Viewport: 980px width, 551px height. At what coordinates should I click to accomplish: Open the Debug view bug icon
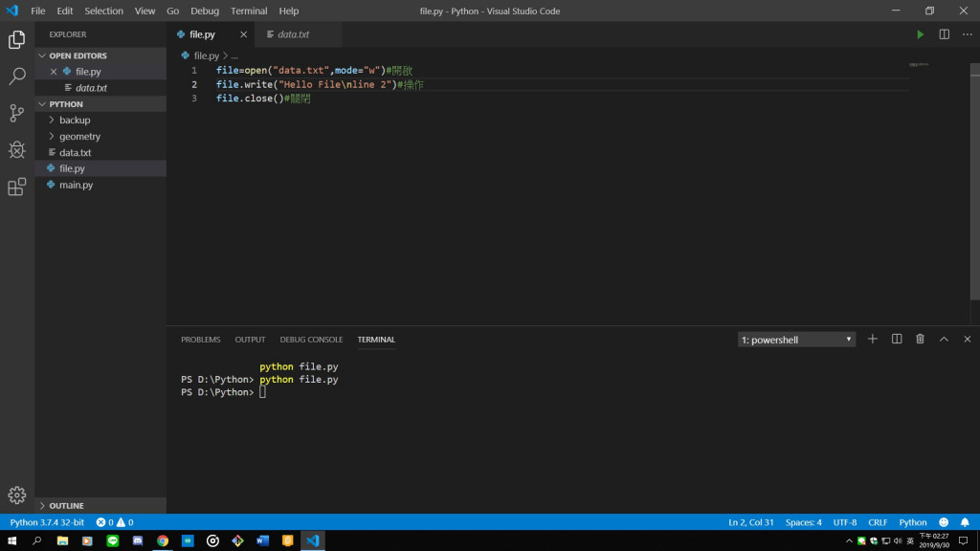17,150
